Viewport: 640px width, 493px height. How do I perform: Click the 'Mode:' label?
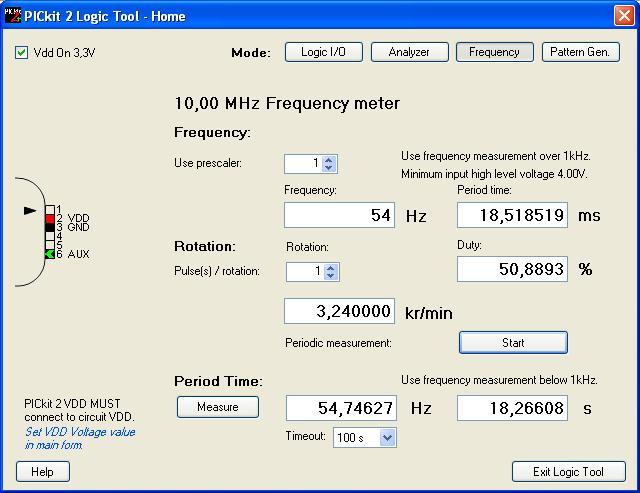[x=251, y=53]
